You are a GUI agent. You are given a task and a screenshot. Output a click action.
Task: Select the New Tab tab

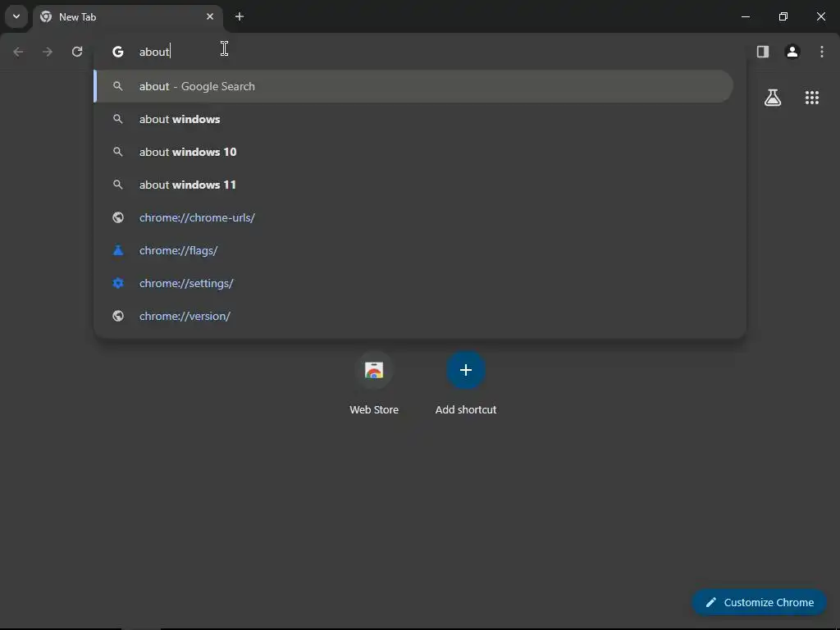[x=127, y=16]
